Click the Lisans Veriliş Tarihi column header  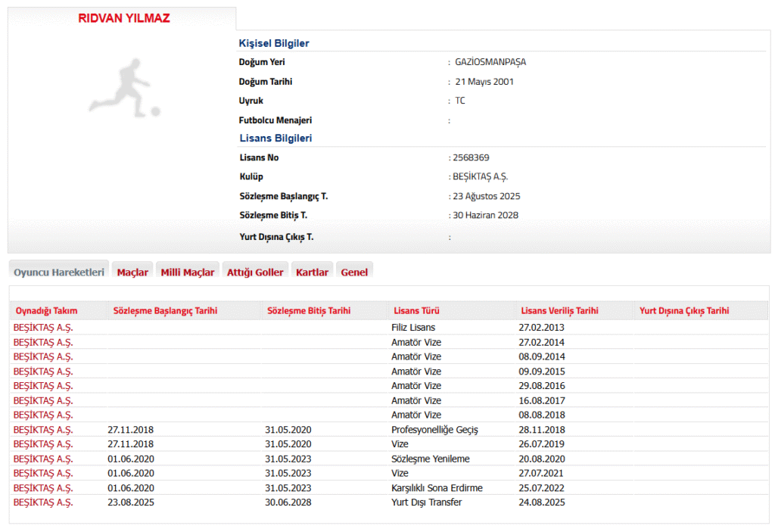click(x=559, y=311)
